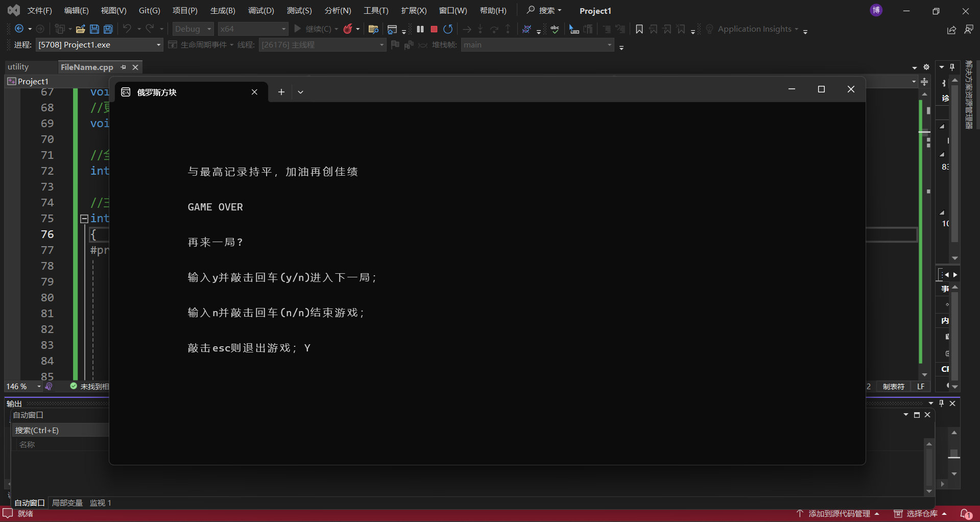Click the editor vertical scrollbar thumb
Image resolution: width=980 pixels, height=522 pixels.
(x=924, y=133)
